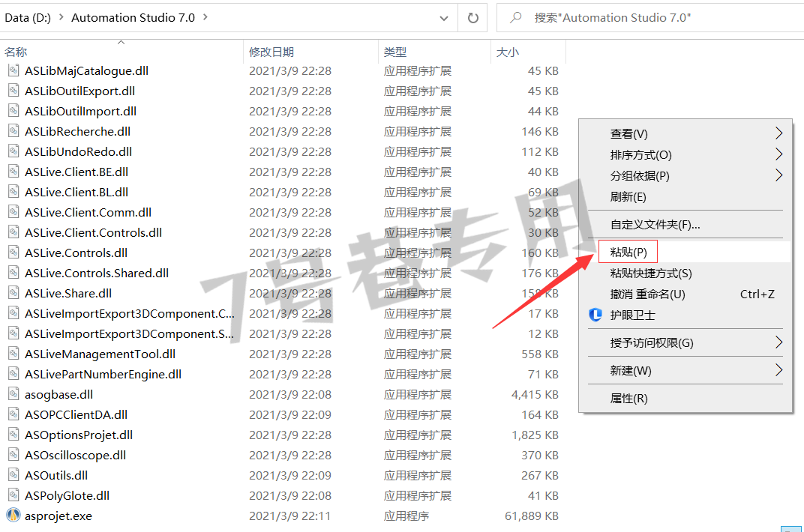Select the ASLiveImportExport3DComponent.S... file row

click(x=282, y=334)
